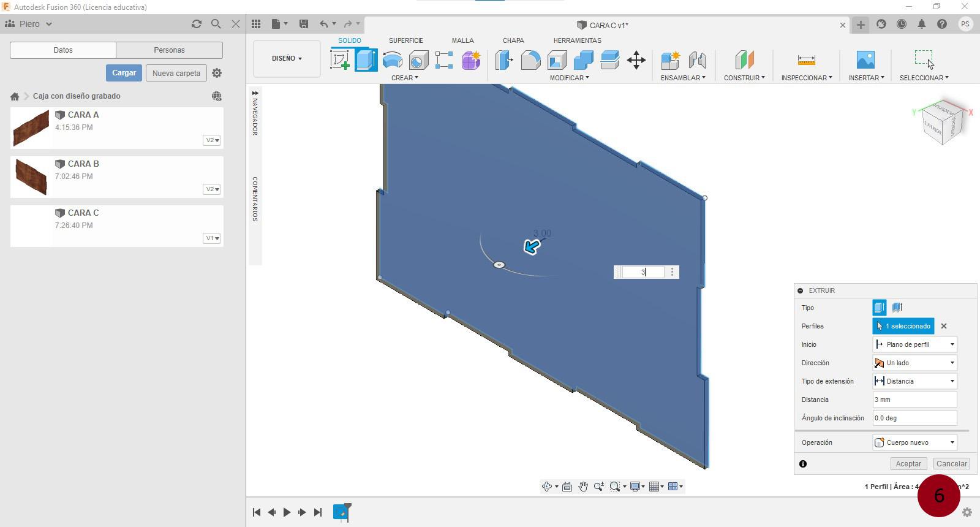Image resolution: width=980 pixels, height=527 pixels.
Task: Select the extrude feature in timeline
Action: click(341, 512)
